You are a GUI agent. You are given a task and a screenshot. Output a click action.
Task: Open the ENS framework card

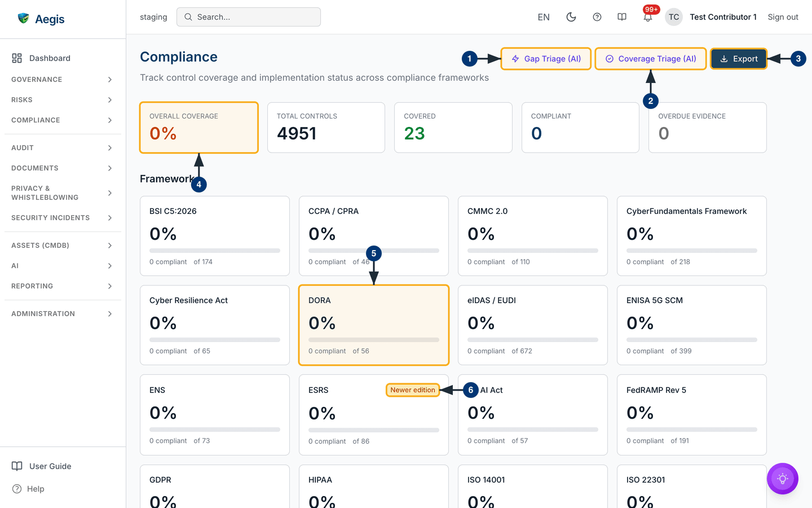pos(215,415)
